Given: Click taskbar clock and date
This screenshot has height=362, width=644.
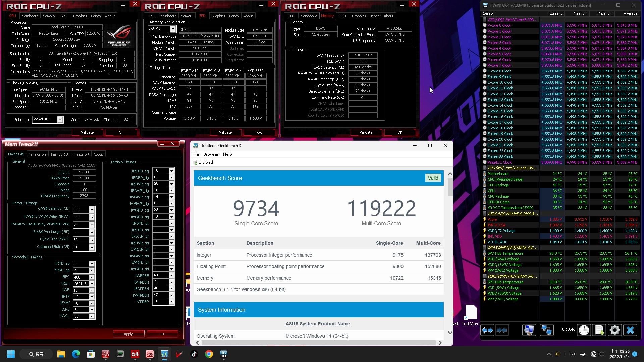Looking at the screenshot, I should click(x=620, y=354).
